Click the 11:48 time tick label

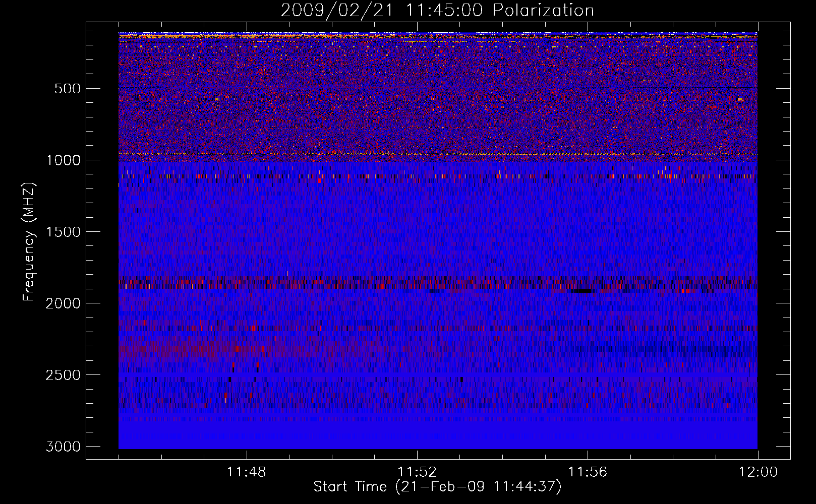click(x=246, y=472)
